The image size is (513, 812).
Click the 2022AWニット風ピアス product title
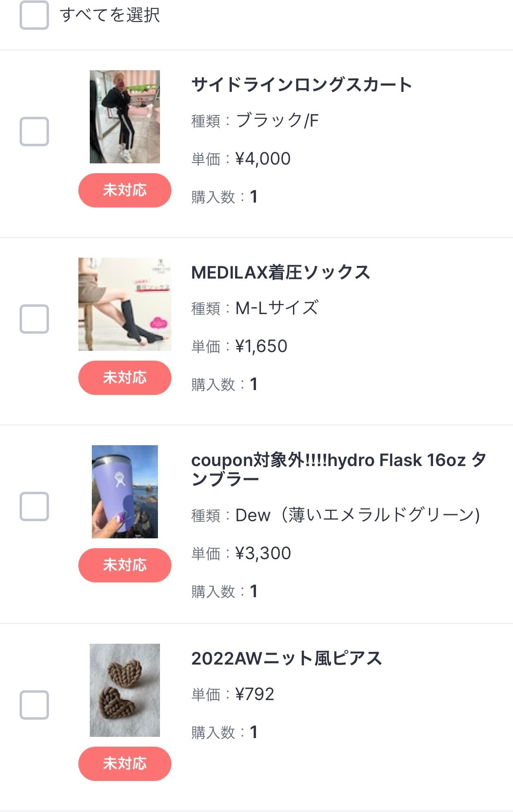coord(286,658)
